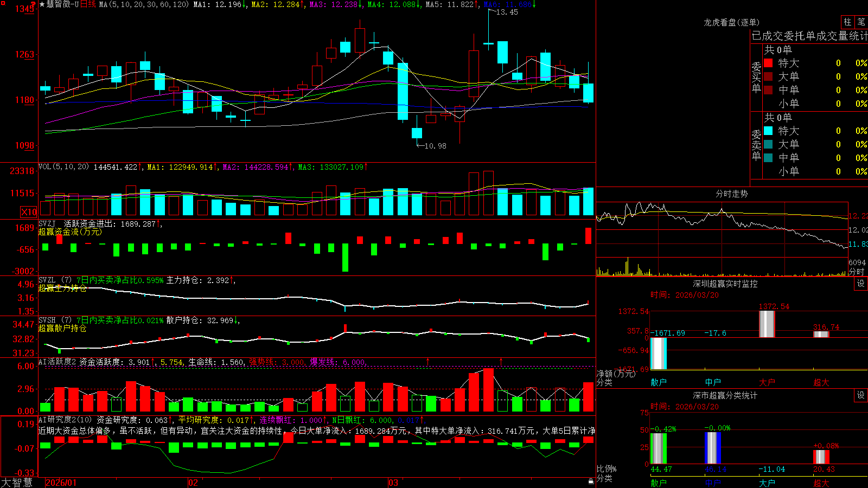Click the 委买单 section label

coord(757,77)
